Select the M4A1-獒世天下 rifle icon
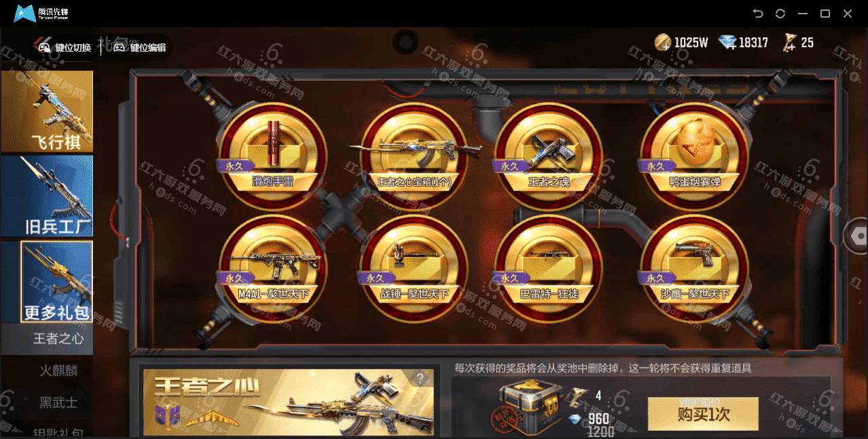The image size is (868, 439). pos(273,268)
